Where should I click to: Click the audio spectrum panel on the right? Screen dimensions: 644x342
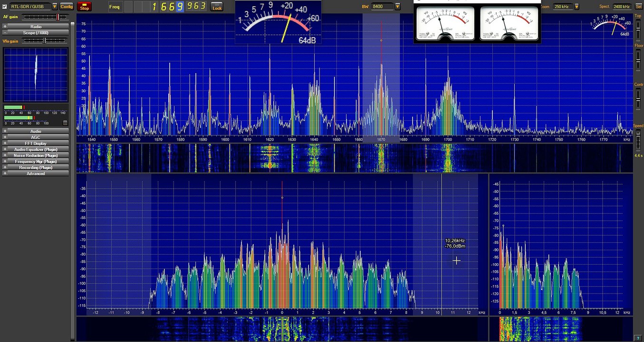click(x=561, y=245)
